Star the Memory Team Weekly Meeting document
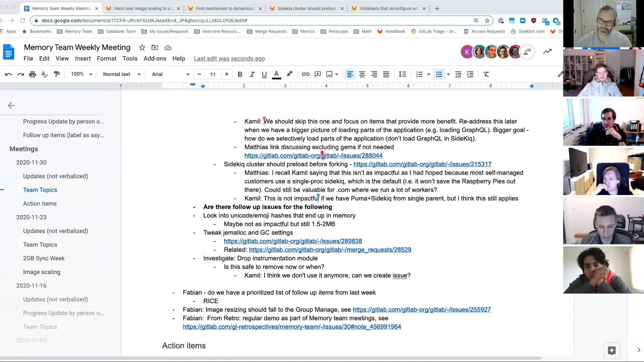The width and height of the screenshot is (644, 362). coord(142,48)
